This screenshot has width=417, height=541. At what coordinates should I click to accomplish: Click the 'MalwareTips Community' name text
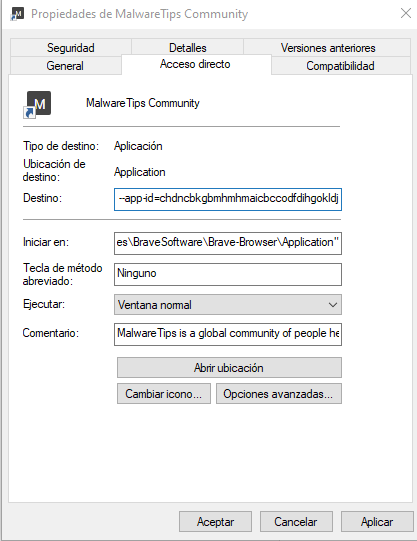tap(143, 103)
